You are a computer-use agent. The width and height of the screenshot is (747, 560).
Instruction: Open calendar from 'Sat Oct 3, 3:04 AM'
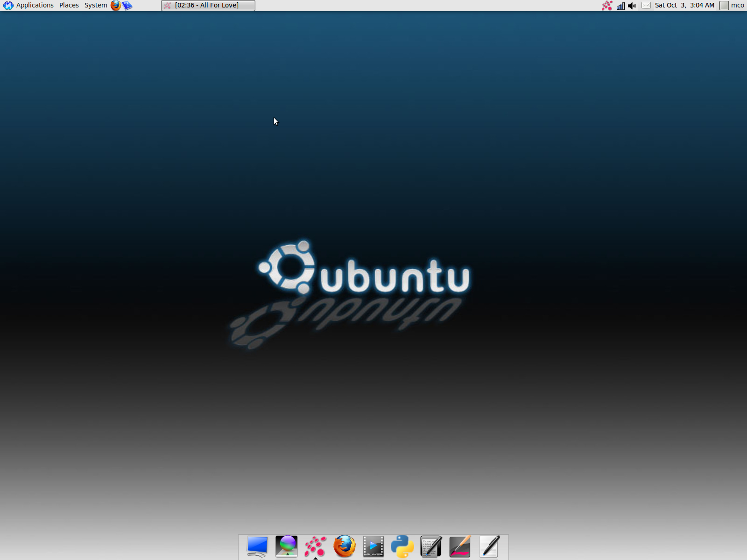(x=684, y=5)
